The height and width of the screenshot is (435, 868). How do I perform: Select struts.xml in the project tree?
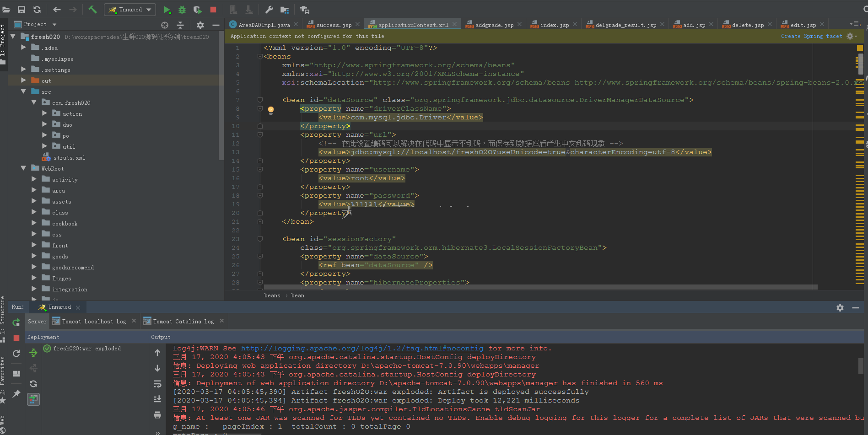[69, 158]
